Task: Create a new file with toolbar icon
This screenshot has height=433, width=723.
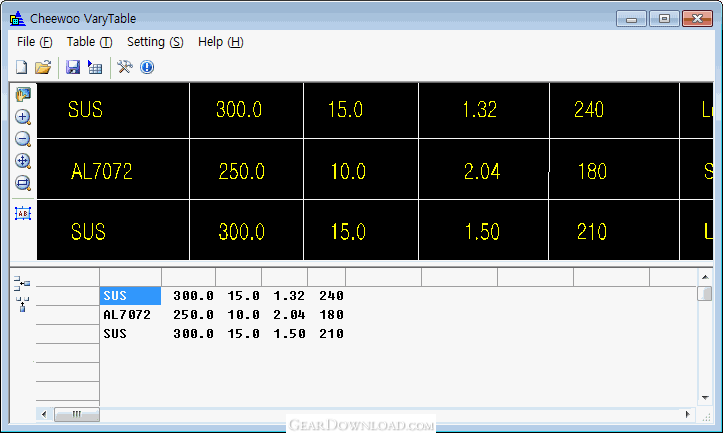Action: pos(21,67)
